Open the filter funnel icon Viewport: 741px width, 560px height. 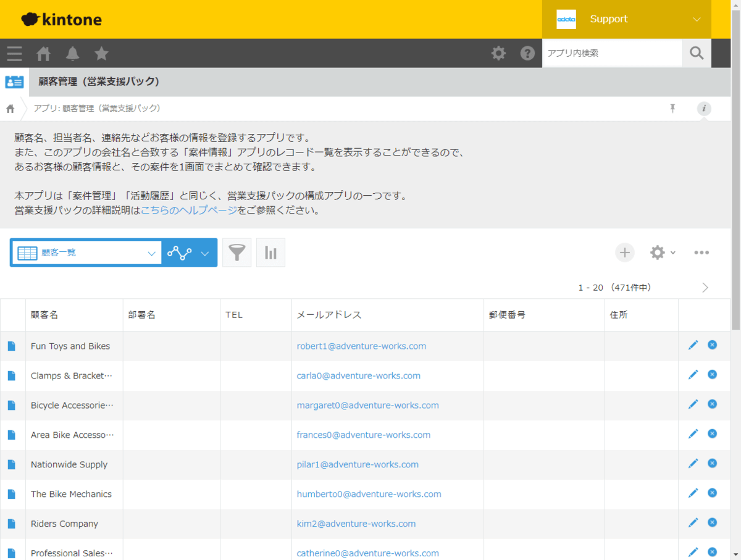tap(237, 253)
